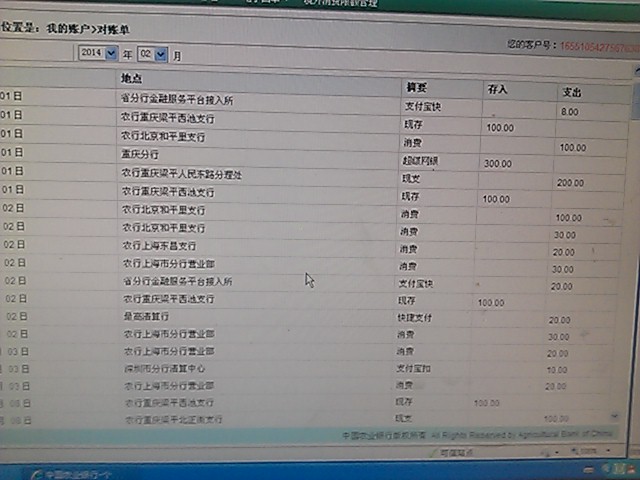The image size is (640, 480).
Task: Click the 存入 column header
Action: point(497,89)
